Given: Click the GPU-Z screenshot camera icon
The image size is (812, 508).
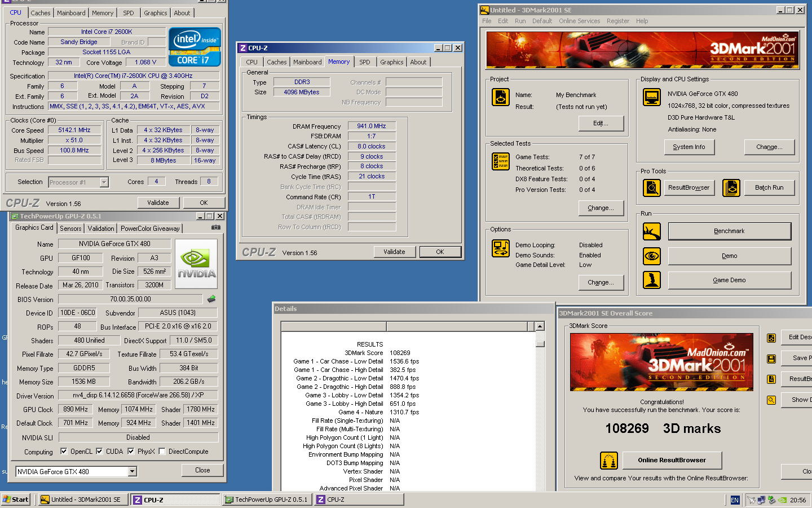Looking at the screenshot, I should 215,227.
